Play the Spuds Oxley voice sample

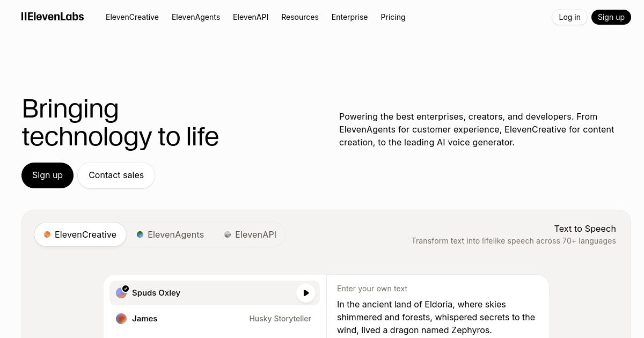pos(306,293)
